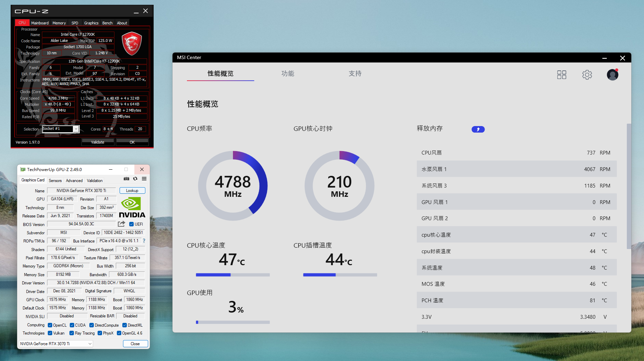Click the MSI dragon logo in CPU-Z

click(x=132, y=44)
